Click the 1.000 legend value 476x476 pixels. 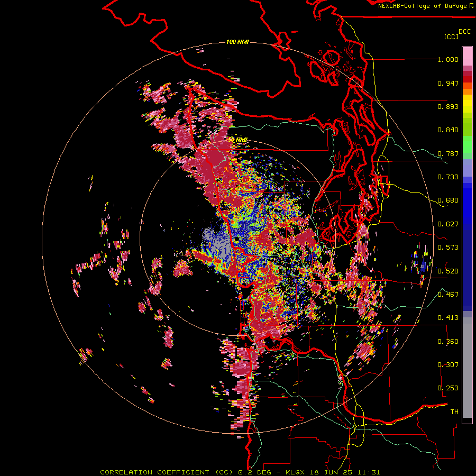[x=448, y=59]
